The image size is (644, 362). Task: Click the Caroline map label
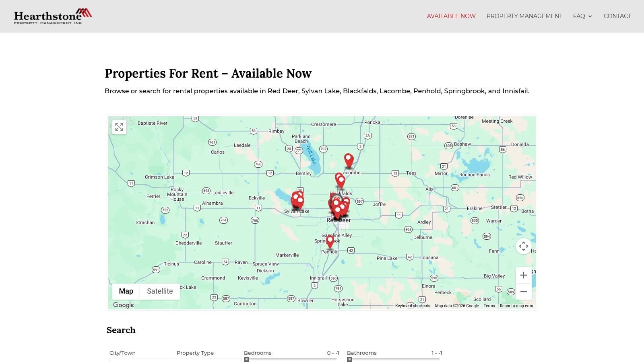pyautogui.click(x=203, y=262)
